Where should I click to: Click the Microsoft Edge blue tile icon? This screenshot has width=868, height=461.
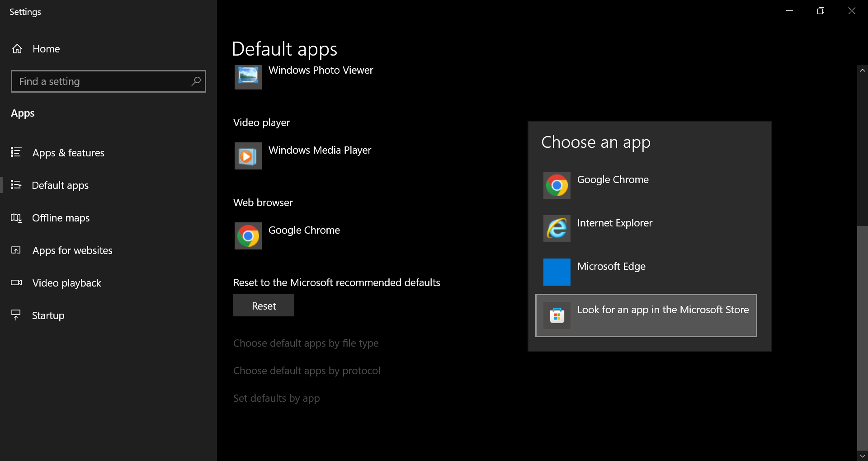(557, 272)
